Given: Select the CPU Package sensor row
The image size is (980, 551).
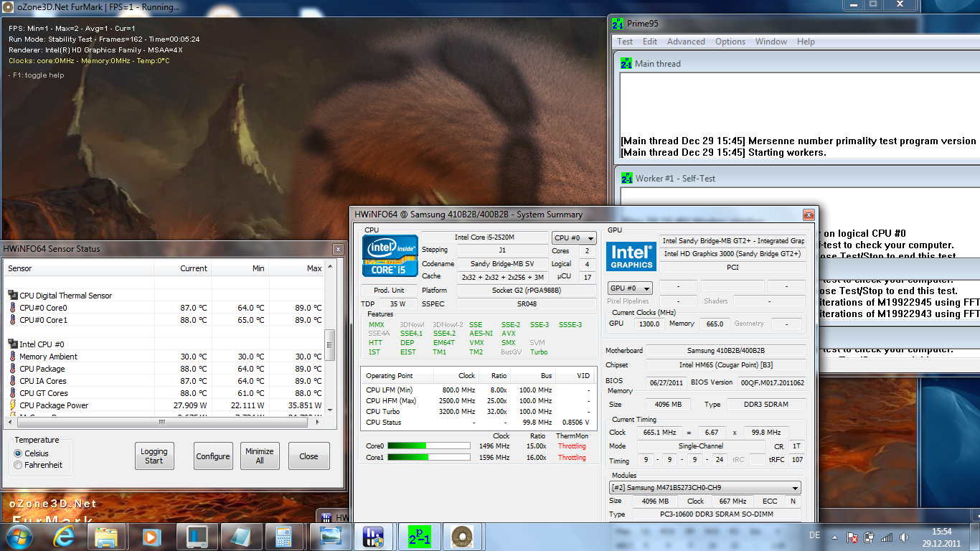Looking at the screenshot, I should pyautogui.click(x=164, y=369).
